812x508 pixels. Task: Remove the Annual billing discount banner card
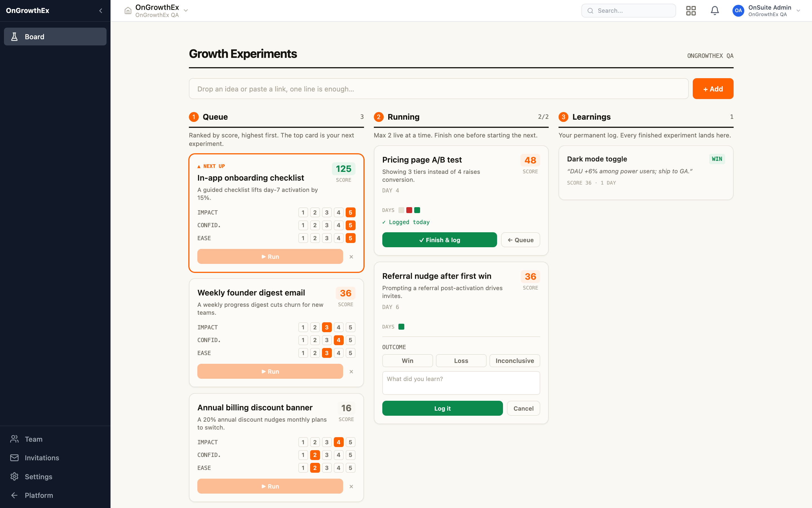coord(351,487)
